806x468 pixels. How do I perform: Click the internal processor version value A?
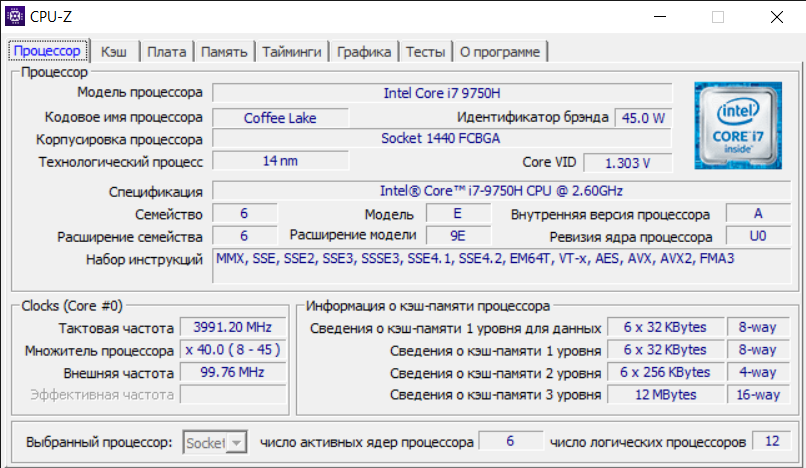(x=758, y=213)
